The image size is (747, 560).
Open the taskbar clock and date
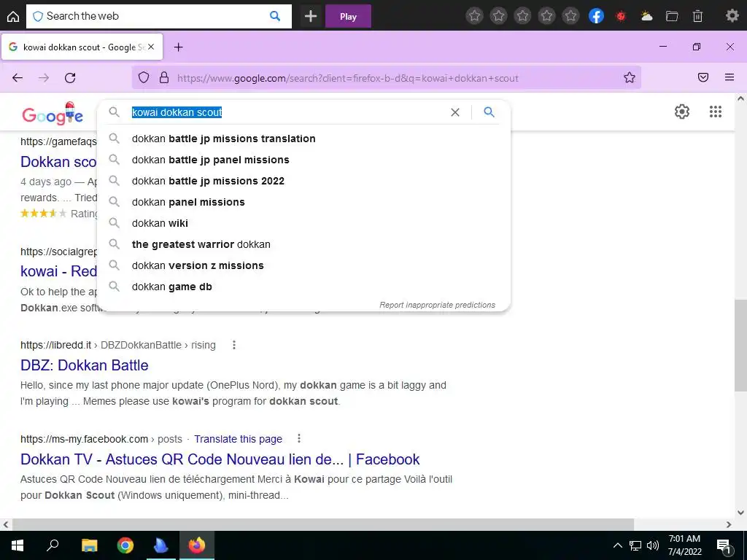click(x=684, y=545)
